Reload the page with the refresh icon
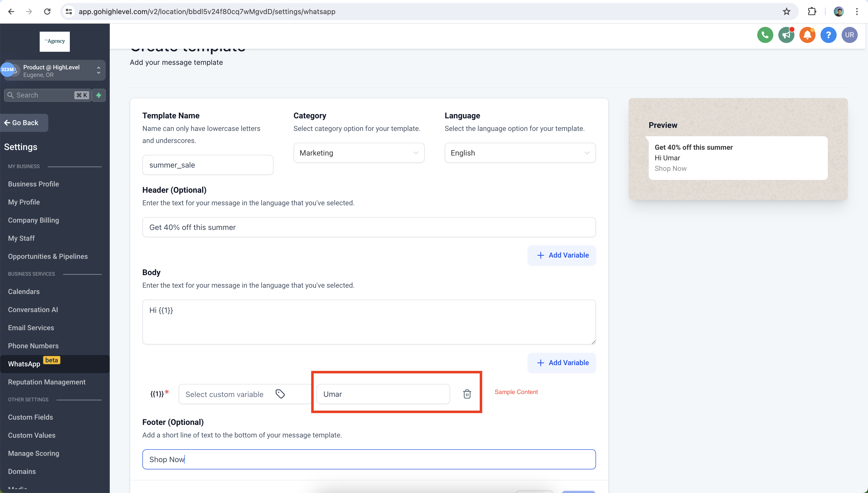This screenshot has height=493, width=868. pos(47,12)
